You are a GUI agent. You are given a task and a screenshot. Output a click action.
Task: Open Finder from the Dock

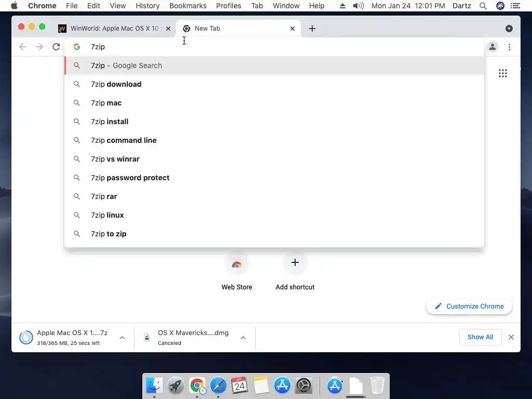pos(154,386)
